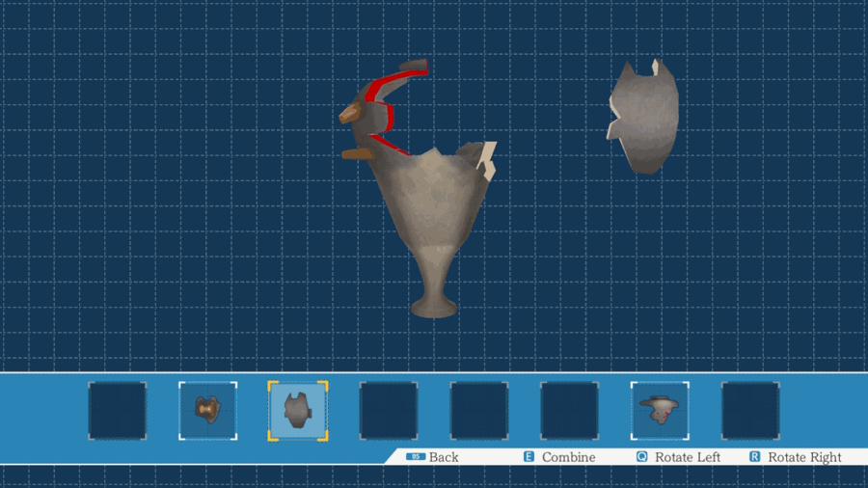Click the Combine button
The height and width of the screenshot is (488, 868).
[x=559, y=457]
